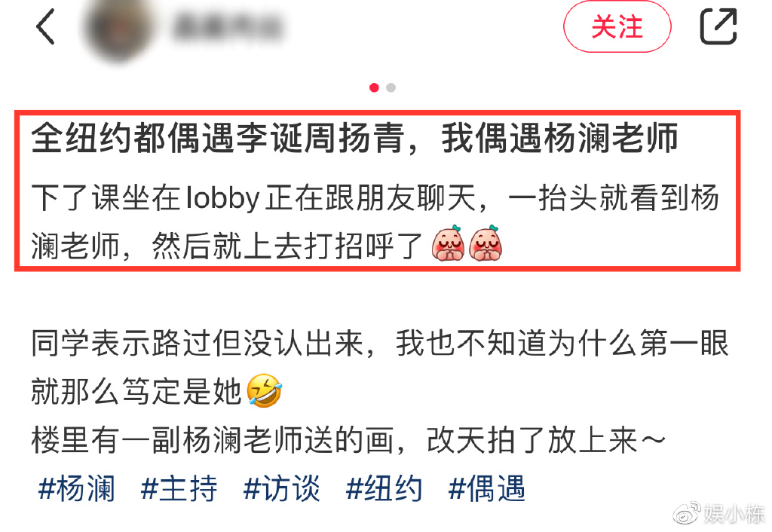Viewport: 772px width, 532px height.
Task: Click the rolling laughing emoji
Action: 265,390
